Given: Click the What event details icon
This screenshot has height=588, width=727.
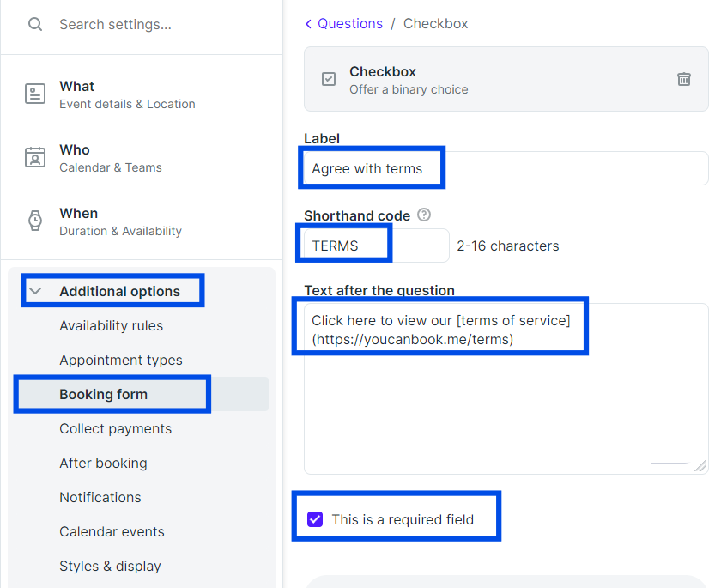Looking at the screenshot, I should (x=35, y=94).
